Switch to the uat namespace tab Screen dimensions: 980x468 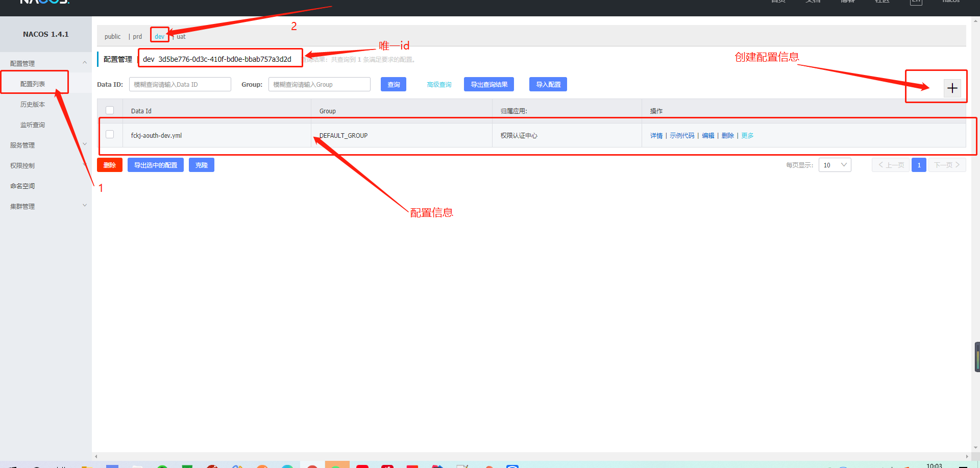coord(181,36)
